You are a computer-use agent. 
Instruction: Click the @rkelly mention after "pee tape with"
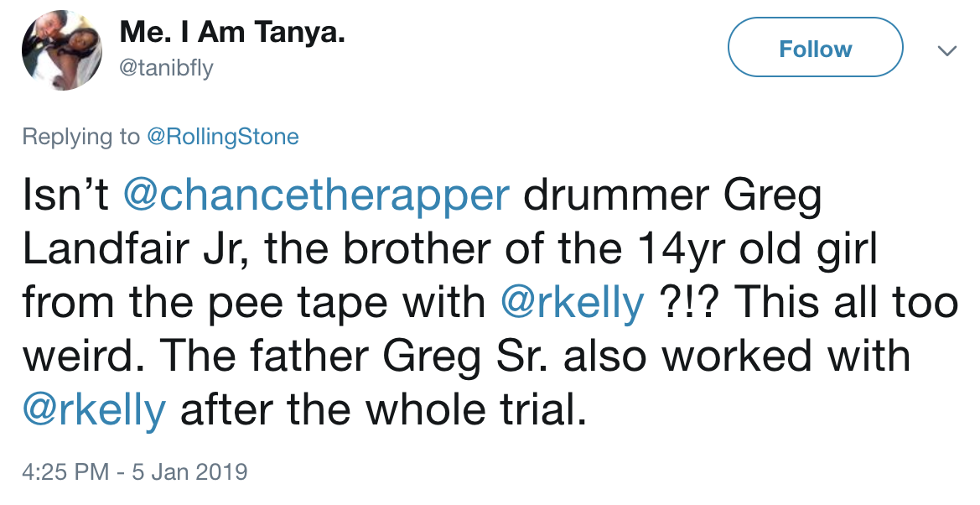tap(573, 303)
